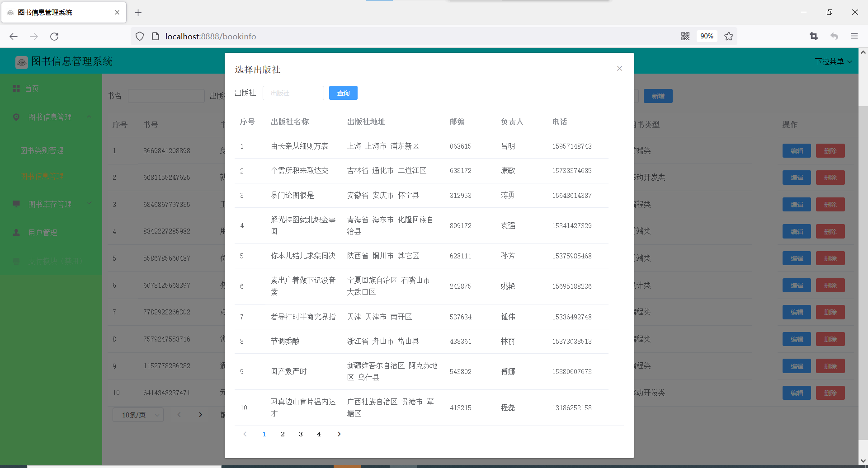The image size is (868, 468).
Task: Click the 图书信息管理系统 logo icon
Action: (x=21, y=62)
